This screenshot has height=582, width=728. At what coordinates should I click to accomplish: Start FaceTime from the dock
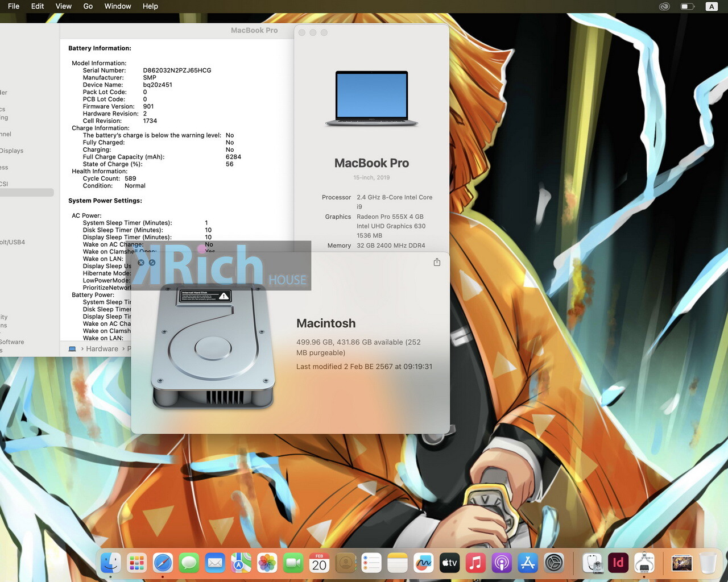coord(293,563)
